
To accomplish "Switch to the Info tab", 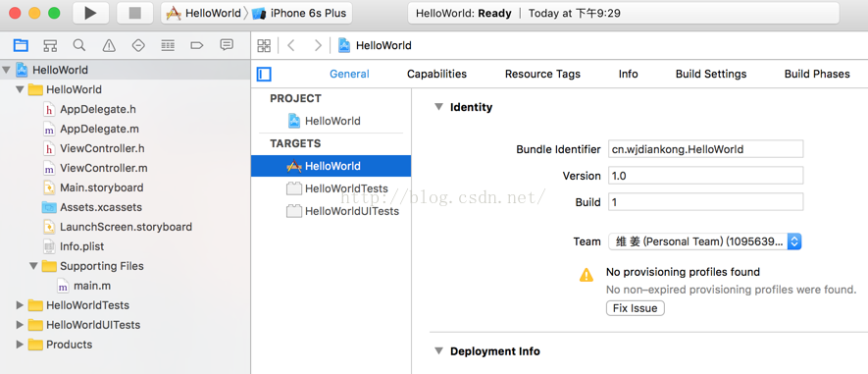I will [629, 75].
